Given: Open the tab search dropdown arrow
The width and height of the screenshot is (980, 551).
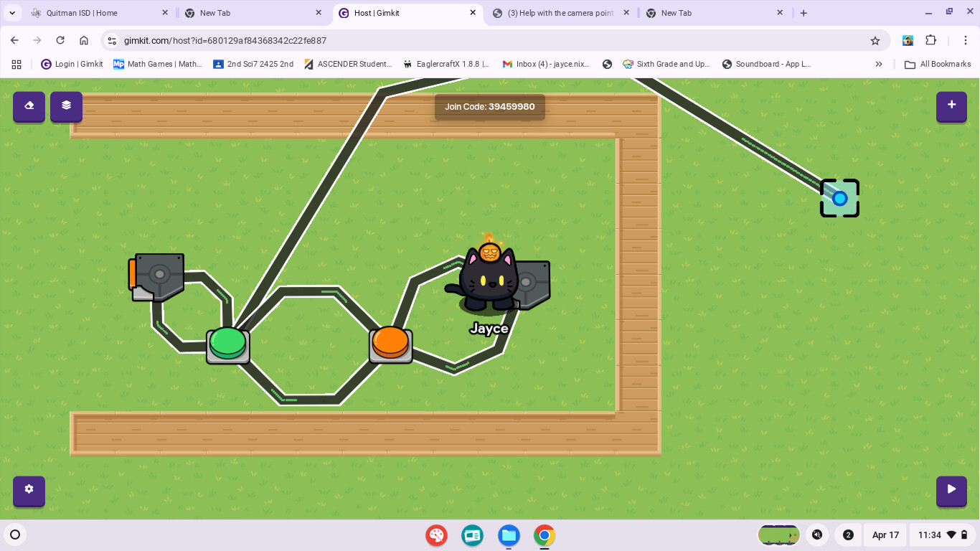Looking at the screenshot, I should click(12, 13).
